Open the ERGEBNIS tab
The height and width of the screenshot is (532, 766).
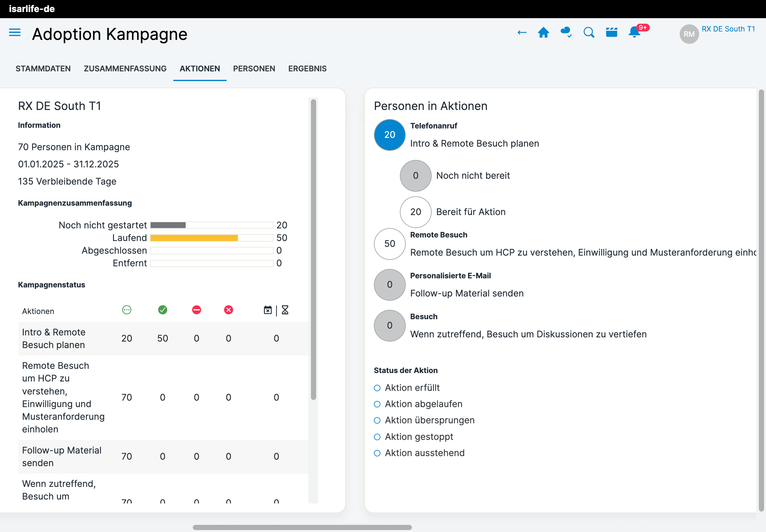point(307,69)
